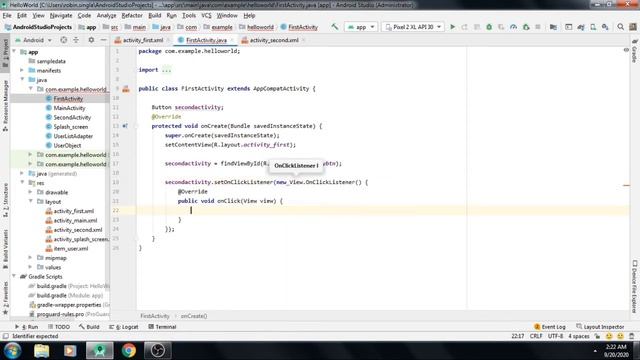The width and height of the screenshot is (640, 360).
Task: Toggle the read-only lock icon in status bar
Action: (x=597, y=336)
